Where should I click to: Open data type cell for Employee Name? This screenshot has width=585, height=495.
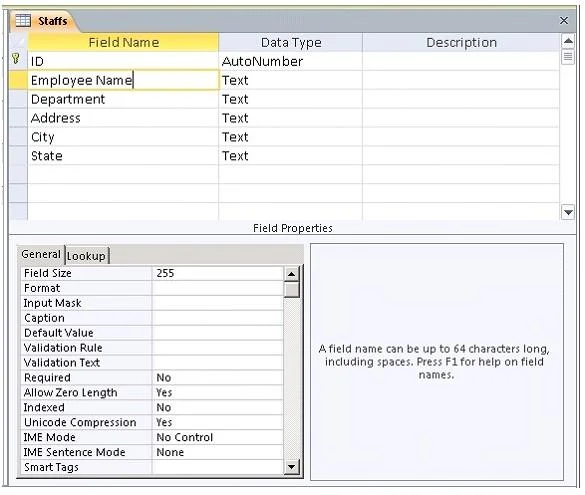click(x=291, y=80)
